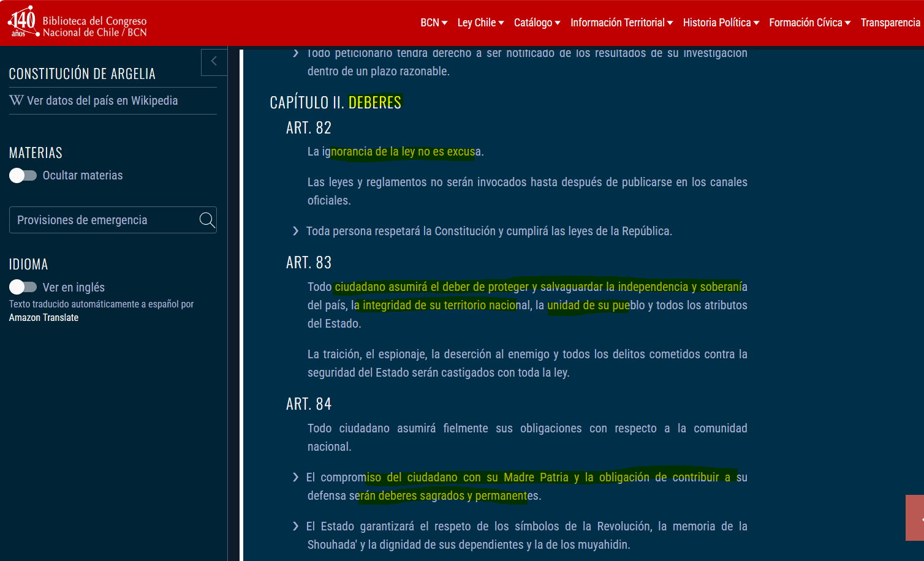The width and height of the screenshot is (924, 561).
Task: Toggle the Ocultar materias switch
Action: (x=23, y=176)
